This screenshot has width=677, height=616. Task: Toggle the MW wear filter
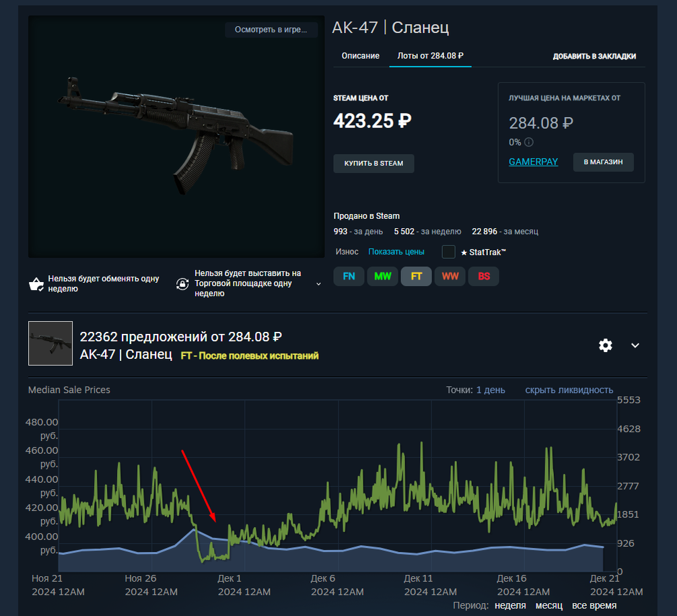point(382,277)
